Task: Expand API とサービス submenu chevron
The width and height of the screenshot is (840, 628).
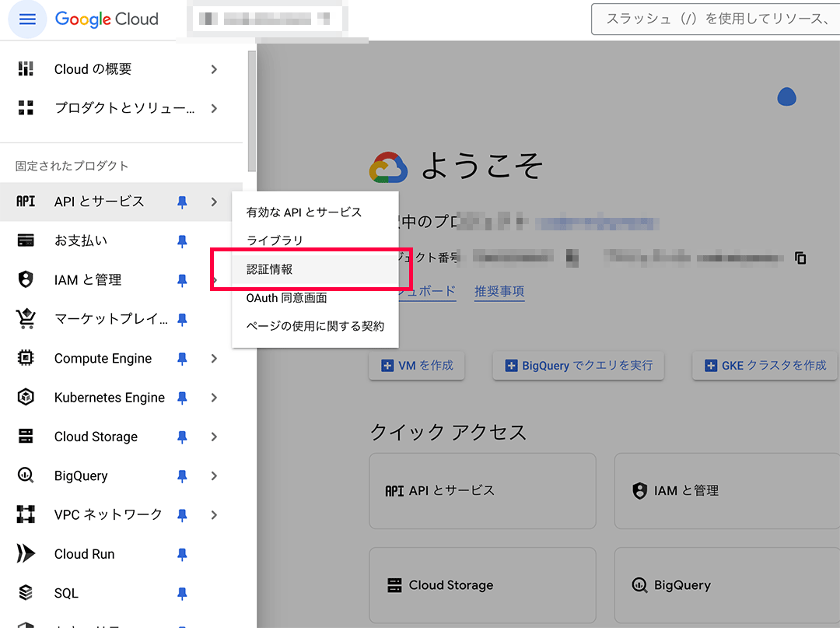Action: coord(214,202)
